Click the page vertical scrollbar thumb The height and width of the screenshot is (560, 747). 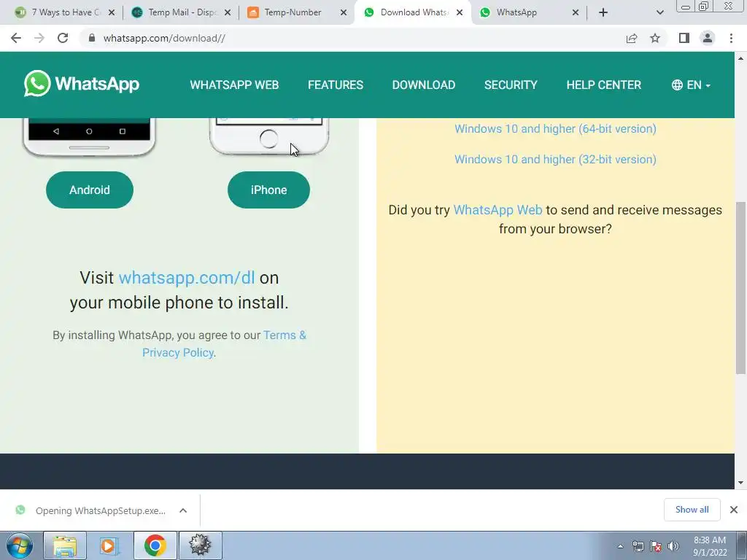tap(741, 288)
